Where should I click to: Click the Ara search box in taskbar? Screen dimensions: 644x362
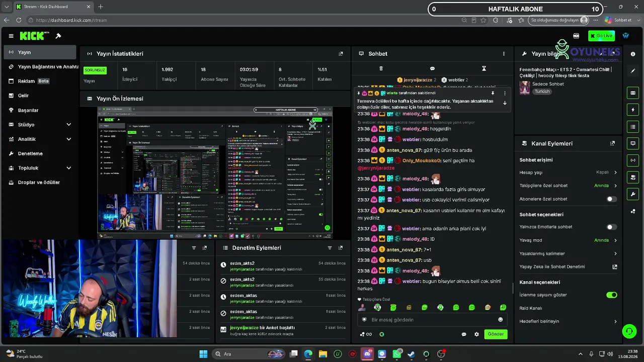248,354
